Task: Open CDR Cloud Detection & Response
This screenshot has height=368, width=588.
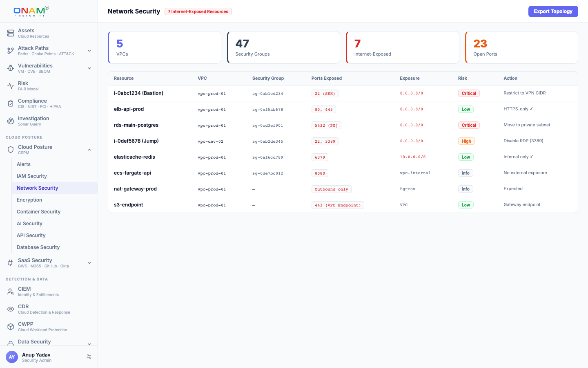Action: click(49, 309)
